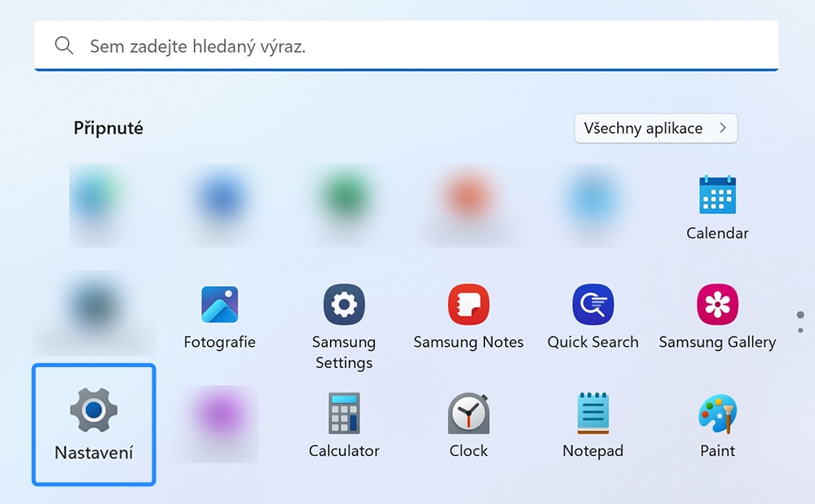This screenshot has width=815, height=504.
Task: Launch the Calculator app
Action: pyautogui.click(x=344, y=413)
